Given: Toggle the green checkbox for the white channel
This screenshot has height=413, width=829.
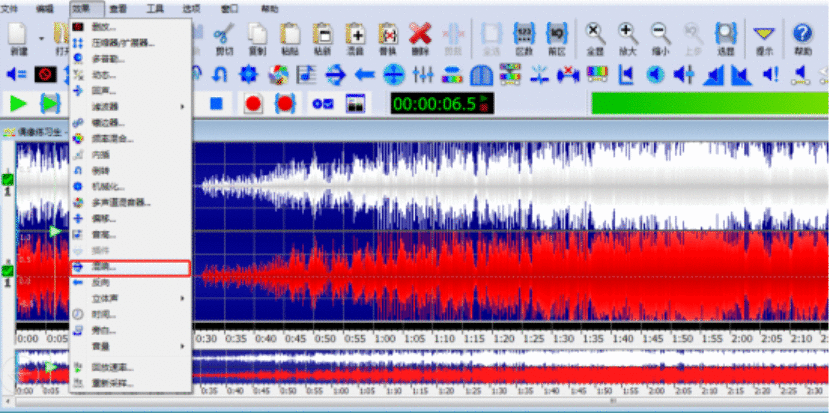Looking at the screenshot, I should [8, 179].
